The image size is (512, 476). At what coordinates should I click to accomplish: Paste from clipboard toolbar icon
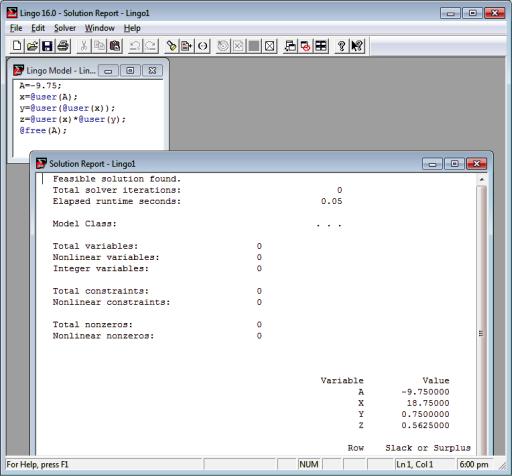pyautogui.click(x=115, y=46)
